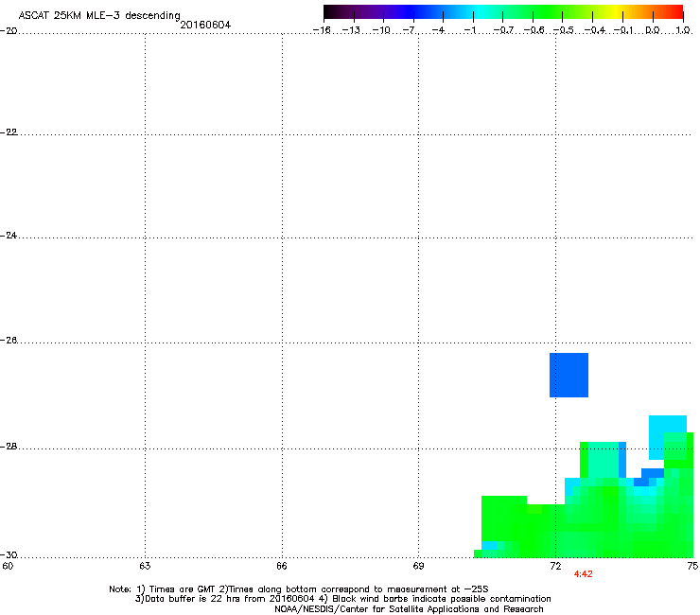Click the longitude label 72
The width and height of the screenshot is (700, 615).
(x=555, y=567)
